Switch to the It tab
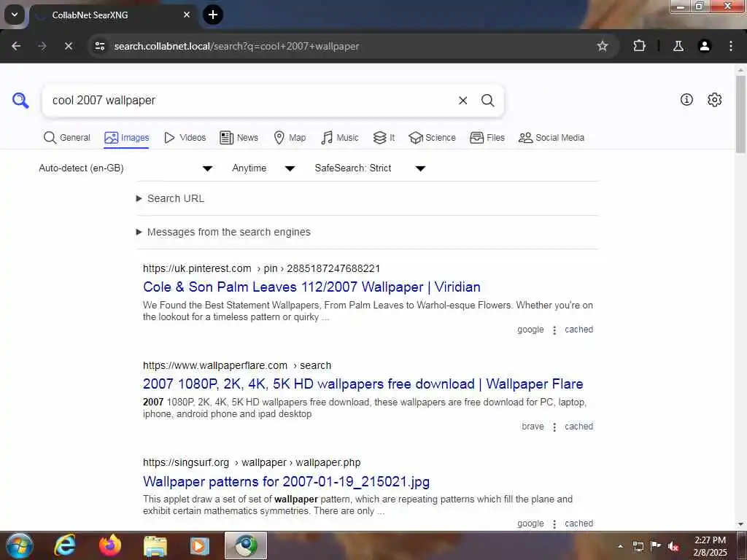Viewport: 747px width, 560px height. 384,138
